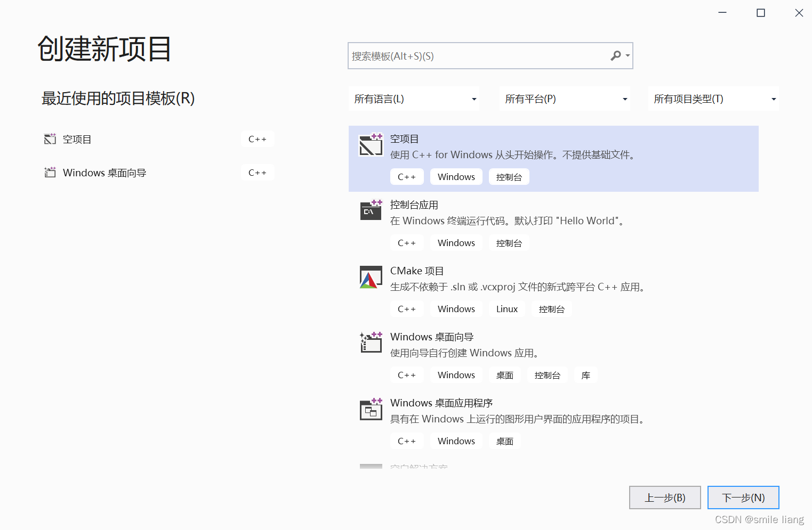
Task: Click the 控制台 tag on the 空项目 template
Action: click(509, 176)
